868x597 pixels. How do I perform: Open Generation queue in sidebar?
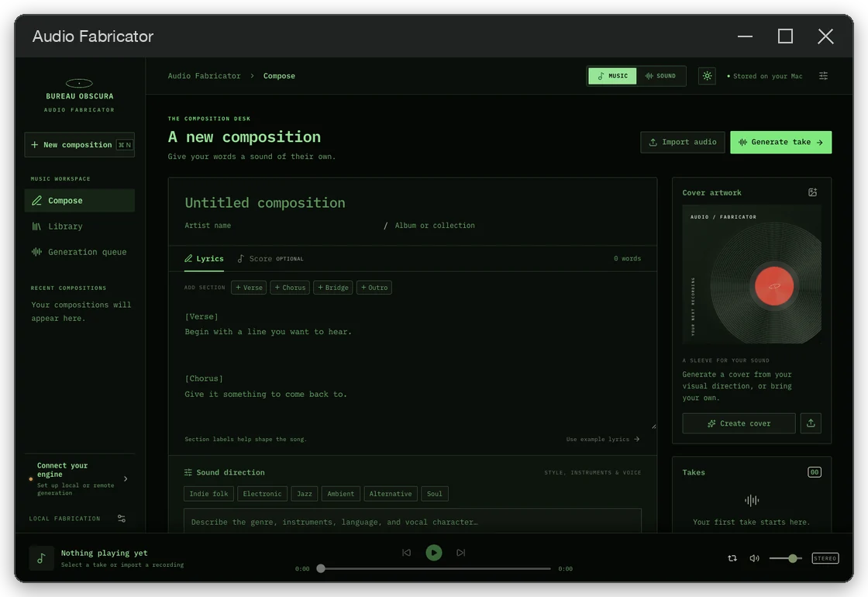[79, 252]
